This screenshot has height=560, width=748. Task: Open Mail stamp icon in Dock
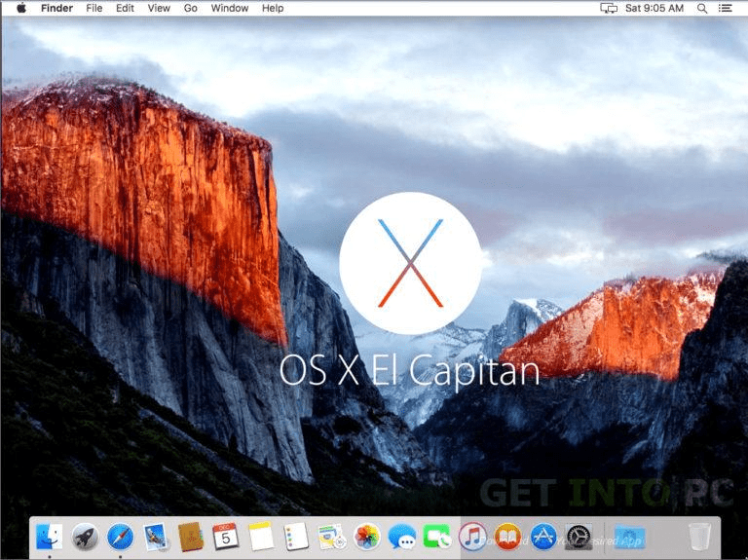(x=155, y=537)
